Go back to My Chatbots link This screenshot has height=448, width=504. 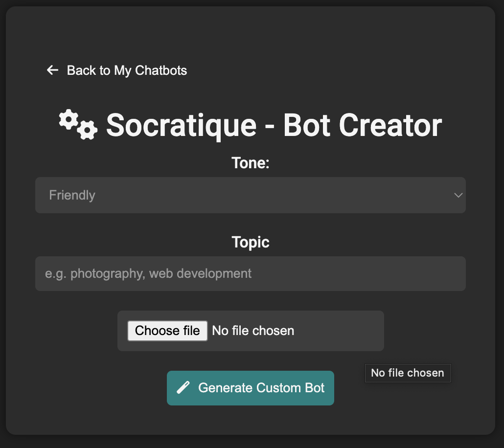(x=116, y=70)
